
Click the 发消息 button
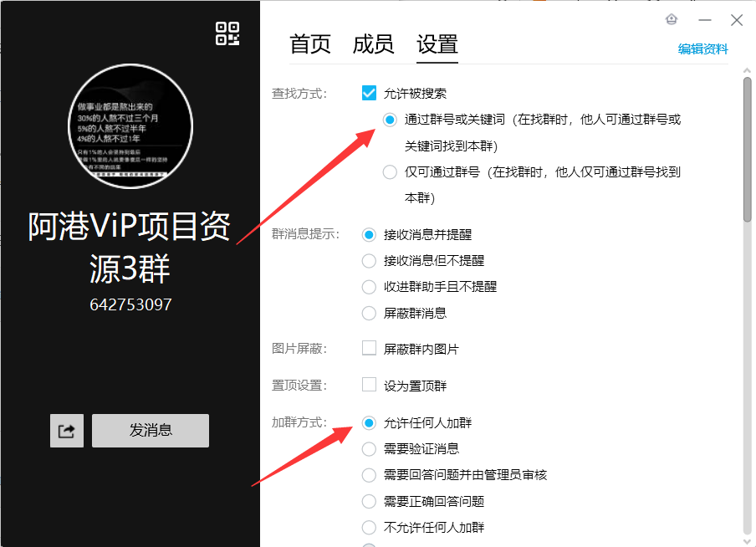pyautogui.click(x=150, y=430)
